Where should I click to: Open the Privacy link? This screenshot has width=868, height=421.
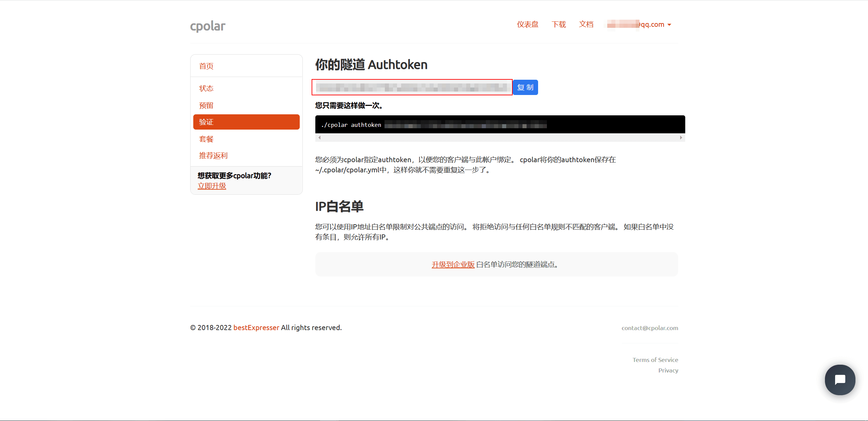668,370
